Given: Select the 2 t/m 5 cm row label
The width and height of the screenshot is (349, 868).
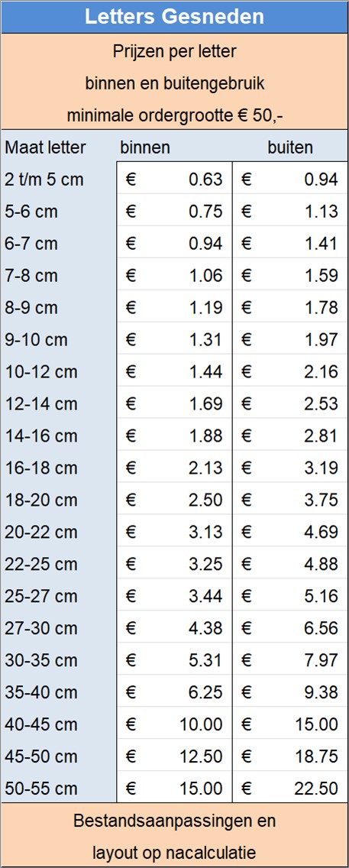Looking at the screenshot, I should pos(44,180).
